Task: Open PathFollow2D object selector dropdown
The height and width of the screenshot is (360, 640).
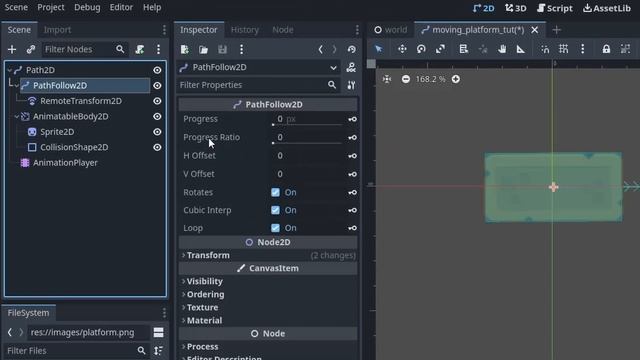Action: (259, 67)
